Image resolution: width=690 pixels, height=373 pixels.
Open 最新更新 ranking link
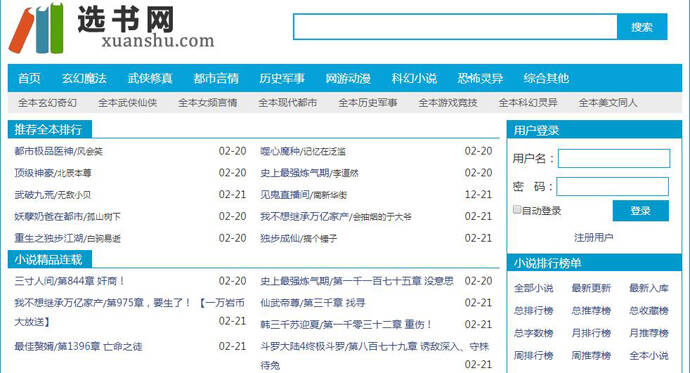(x=591, y=288)
